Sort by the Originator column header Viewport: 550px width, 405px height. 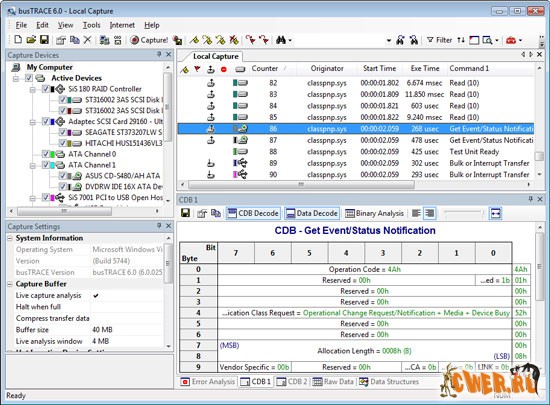(327, 68)
